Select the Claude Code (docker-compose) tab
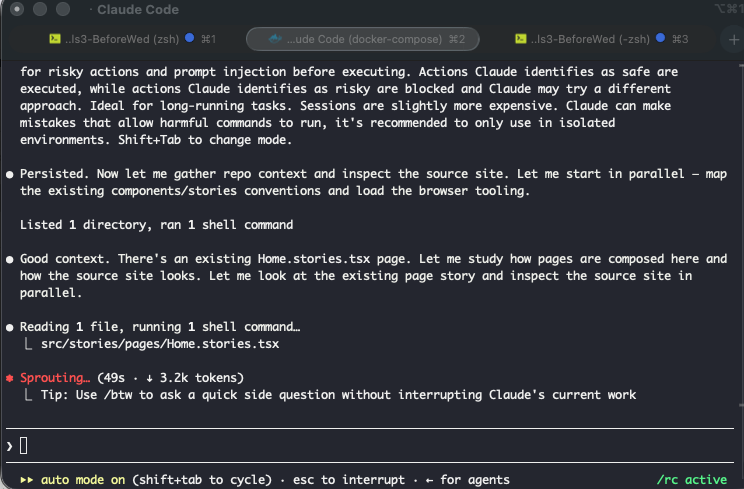Screen dimensions: 744x489 (x=363, y=39)
